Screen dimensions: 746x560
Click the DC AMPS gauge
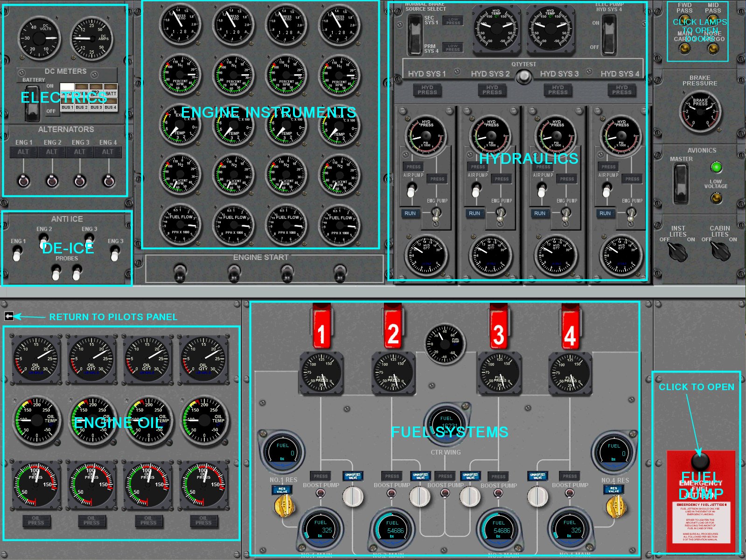tap(92, 38)
